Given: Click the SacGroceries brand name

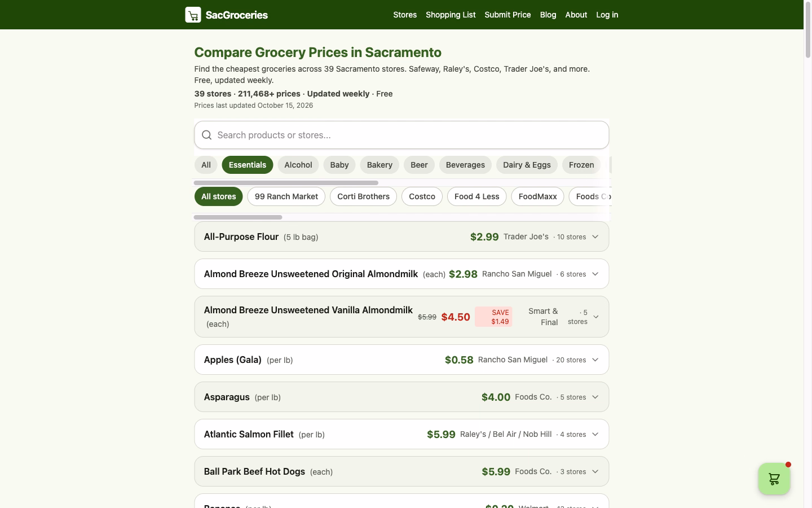Looking at the screenshot, I should [x=237, y=15].
